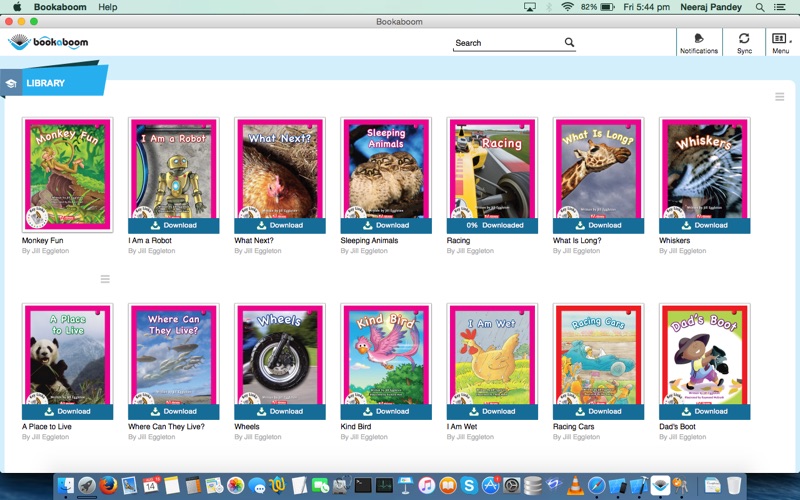Open the Menu button in toolbar

[780, 43]
